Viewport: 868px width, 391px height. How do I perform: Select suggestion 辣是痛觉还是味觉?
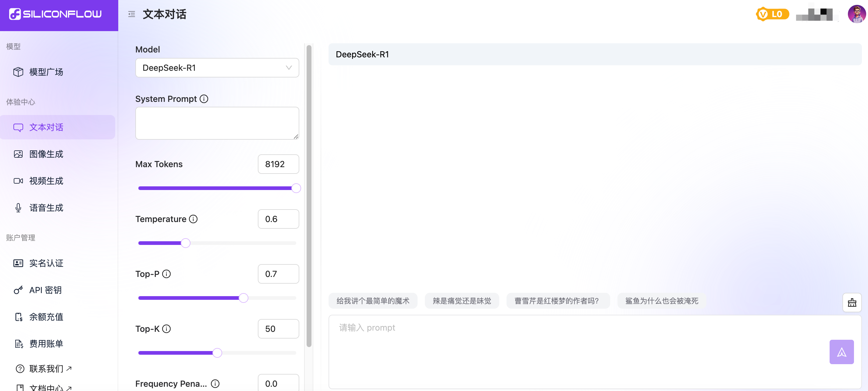461,301
